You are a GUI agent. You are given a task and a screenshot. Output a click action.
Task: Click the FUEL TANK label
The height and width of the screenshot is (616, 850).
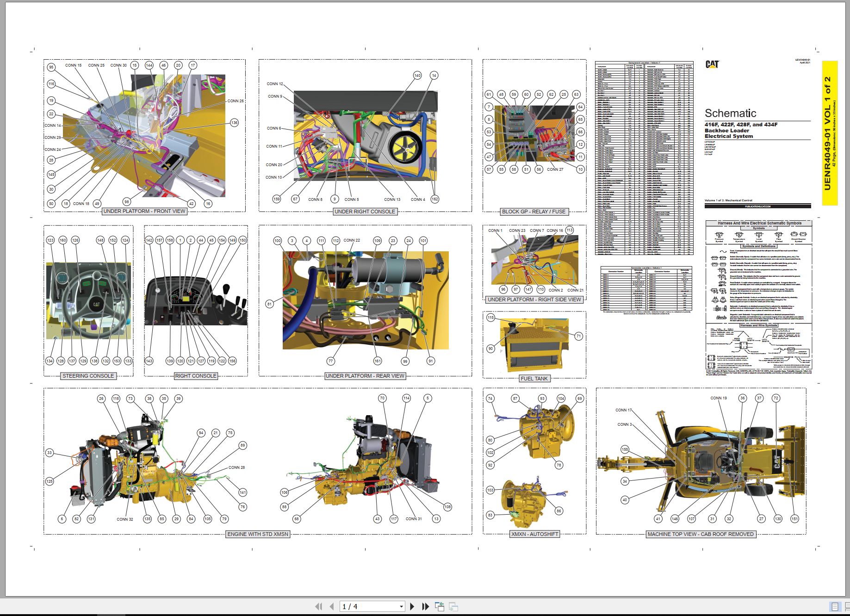(534, 379)
